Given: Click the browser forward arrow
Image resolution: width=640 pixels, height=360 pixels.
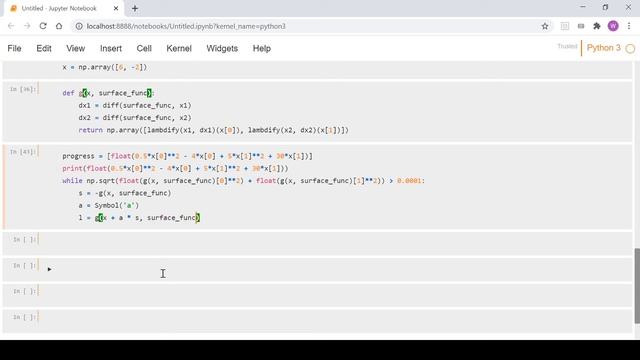Looking at the screenshot, I should [27, 26].
